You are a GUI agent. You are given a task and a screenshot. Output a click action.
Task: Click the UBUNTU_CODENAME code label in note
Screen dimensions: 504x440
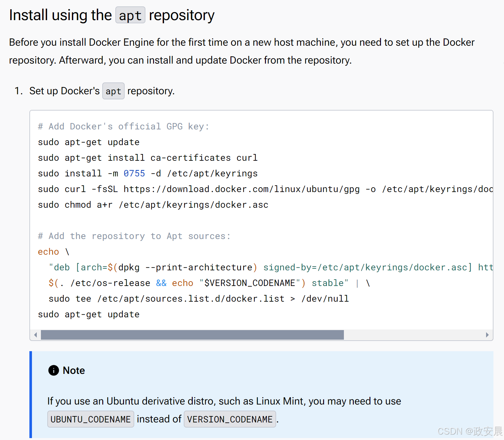coord(91,419)
